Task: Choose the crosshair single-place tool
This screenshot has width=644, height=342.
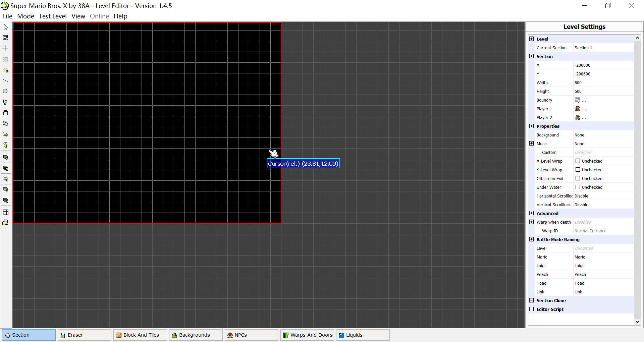Action: pos(6,48)
